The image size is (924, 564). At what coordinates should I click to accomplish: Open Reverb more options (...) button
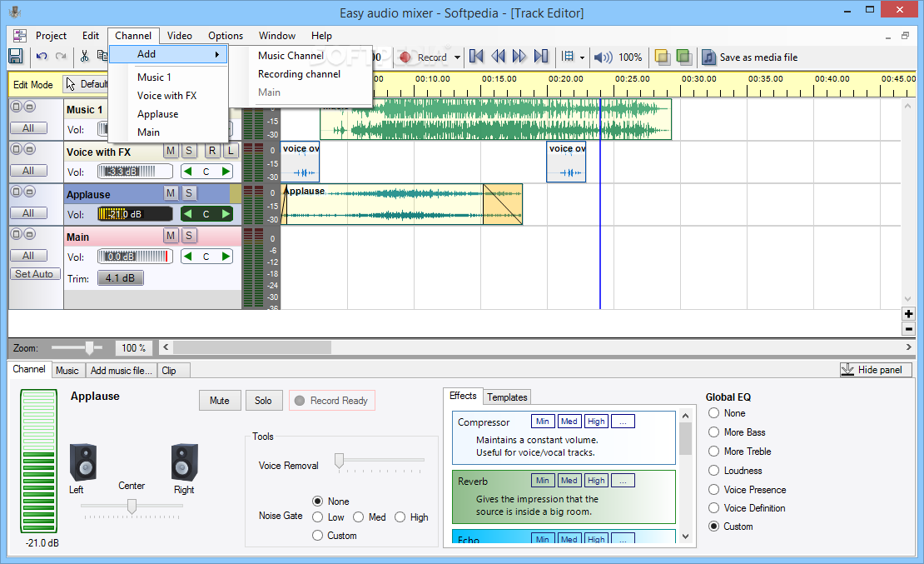tap(623, 480)
